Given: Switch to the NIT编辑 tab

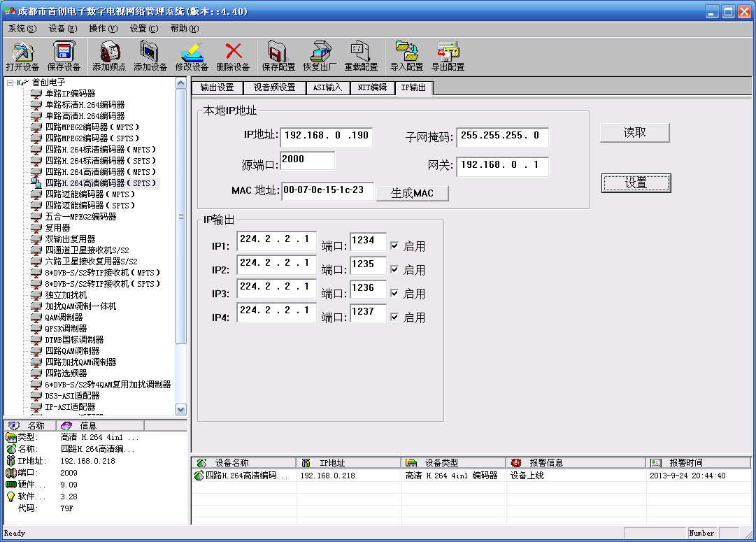Looking at the screenshot, I should (x=372, y=87).
